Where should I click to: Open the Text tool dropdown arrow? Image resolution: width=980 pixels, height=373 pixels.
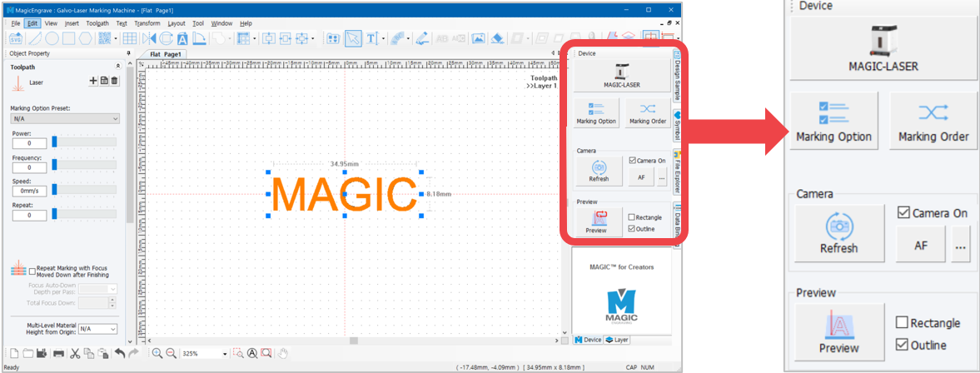[x=383, y=39]
